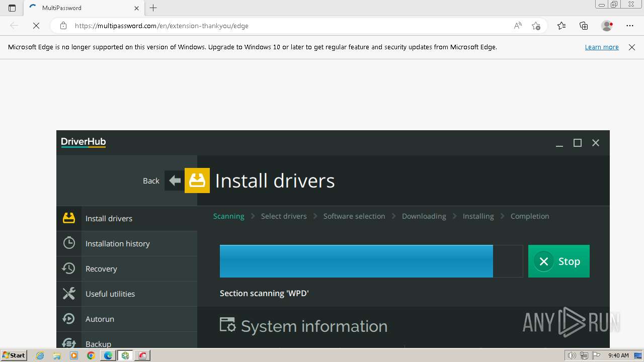Select Useful utilities menu item
The image size is (644, 362).
coord(127,294)
